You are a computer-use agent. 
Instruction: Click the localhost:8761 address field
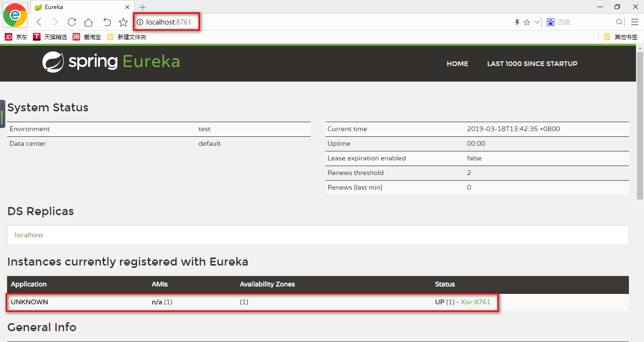tap(168, 22)
